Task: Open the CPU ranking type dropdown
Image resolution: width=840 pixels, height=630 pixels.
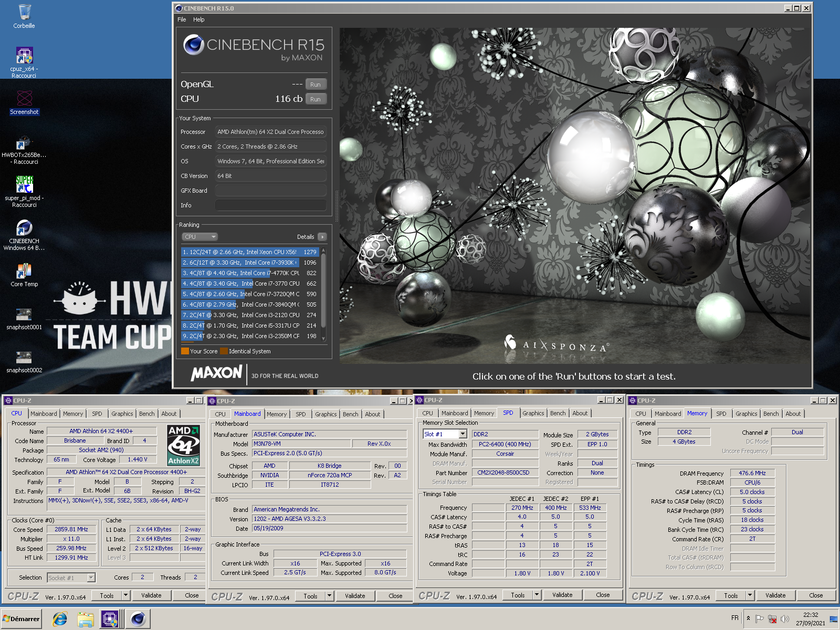Action: point(199,237)
